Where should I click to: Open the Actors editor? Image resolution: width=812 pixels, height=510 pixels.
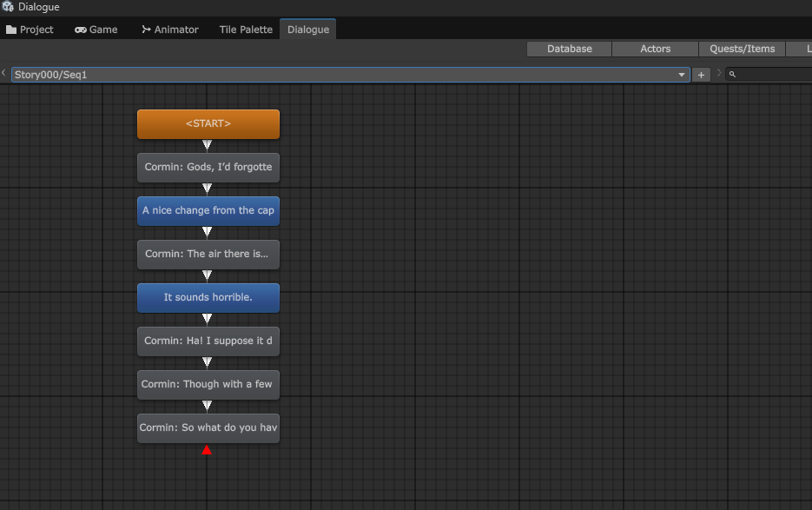pyautogui.click(x=654, y=49)
